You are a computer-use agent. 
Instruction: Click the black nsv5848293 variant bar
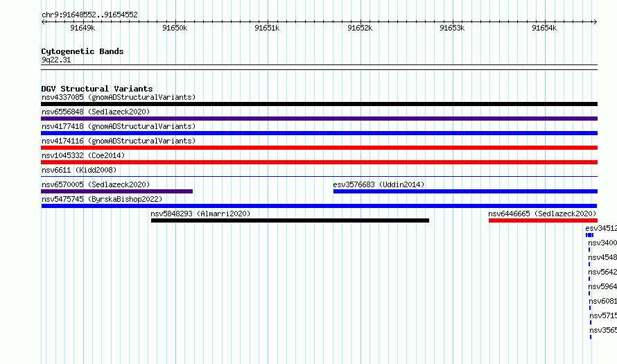pyautogui.click(x=290, y=220)
